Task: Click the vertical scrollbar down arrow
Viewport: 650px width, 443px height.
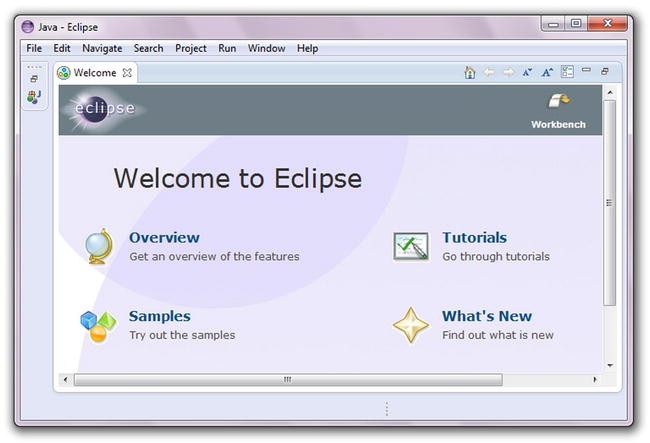Action: 610,365
